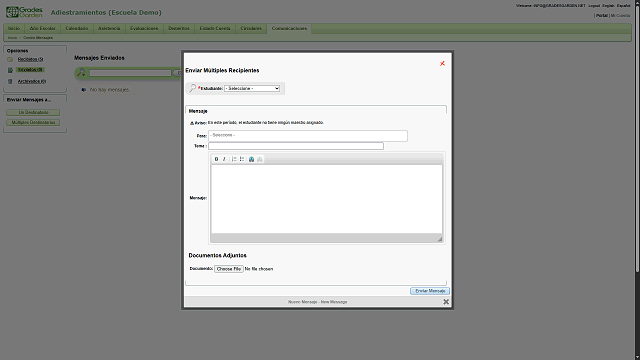Viewport: 640px width, 360px height.
Task: Open the Estudiante dropdown
Action: point(252,88)
